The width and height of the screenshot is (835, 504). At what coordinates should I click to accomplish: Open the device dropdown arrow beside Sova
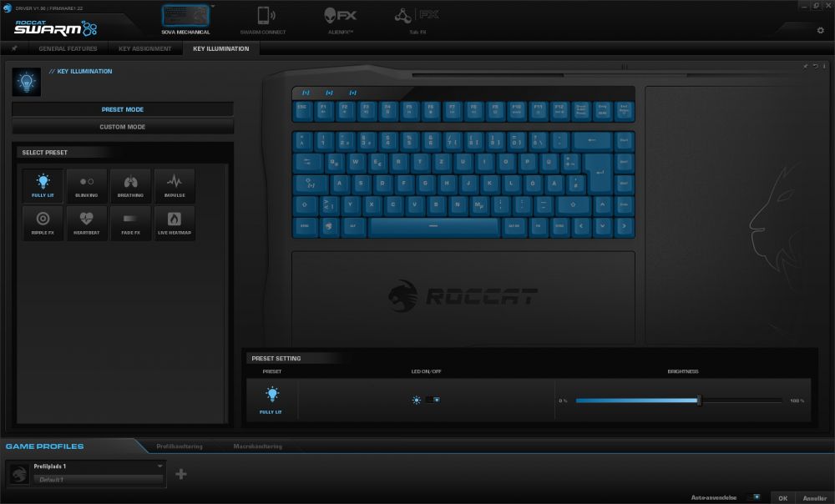(x=213, y=6)
